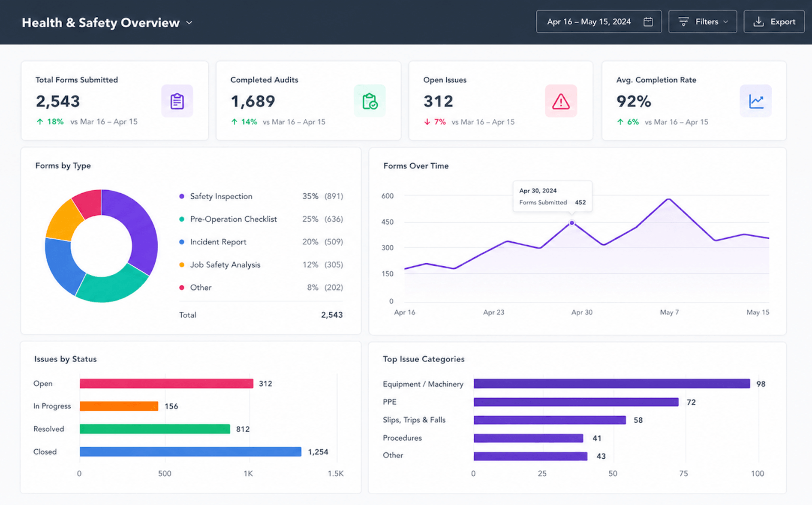
Task: Click the Slips, Trips & Falls bar
Action: (550, 420)
